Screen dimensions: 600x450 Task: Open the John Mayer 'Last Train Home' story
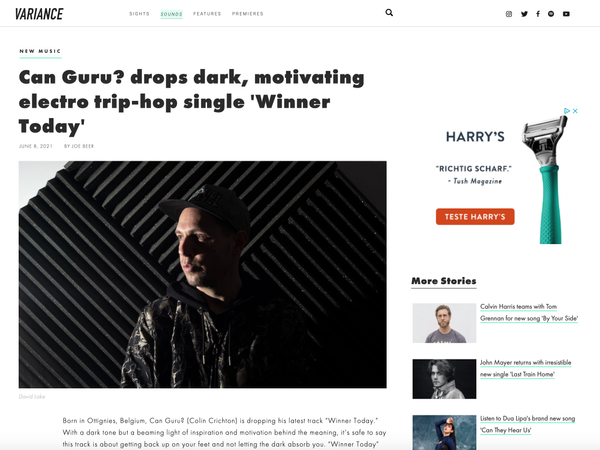[x=525, y=368]
